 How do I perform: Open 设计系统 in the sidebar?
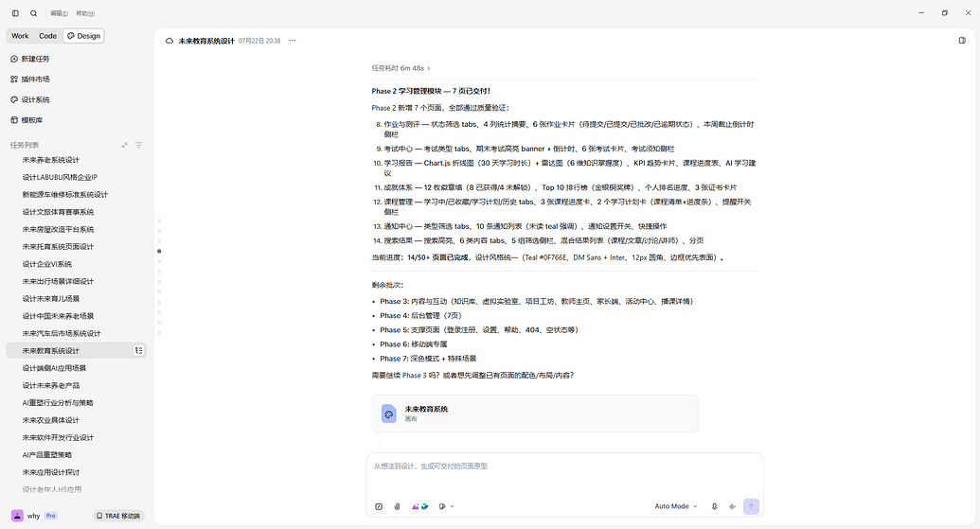[x=30, y=100]
